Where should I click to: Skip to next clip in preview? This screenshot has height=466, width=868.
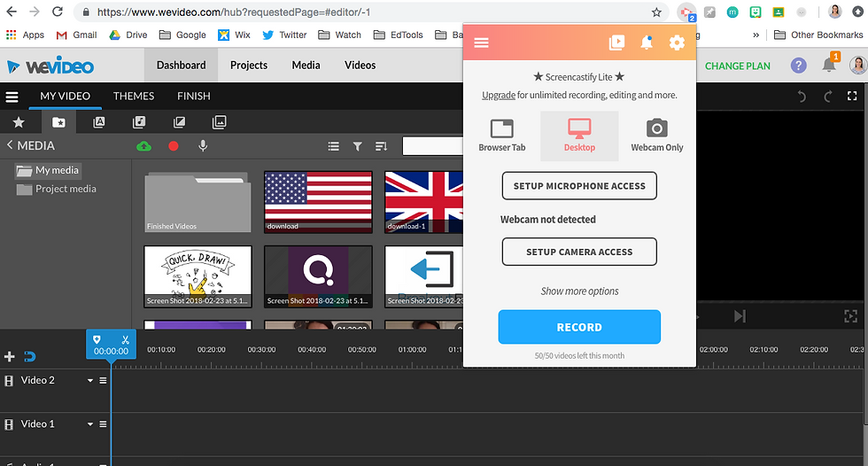[x=740, y=316]
